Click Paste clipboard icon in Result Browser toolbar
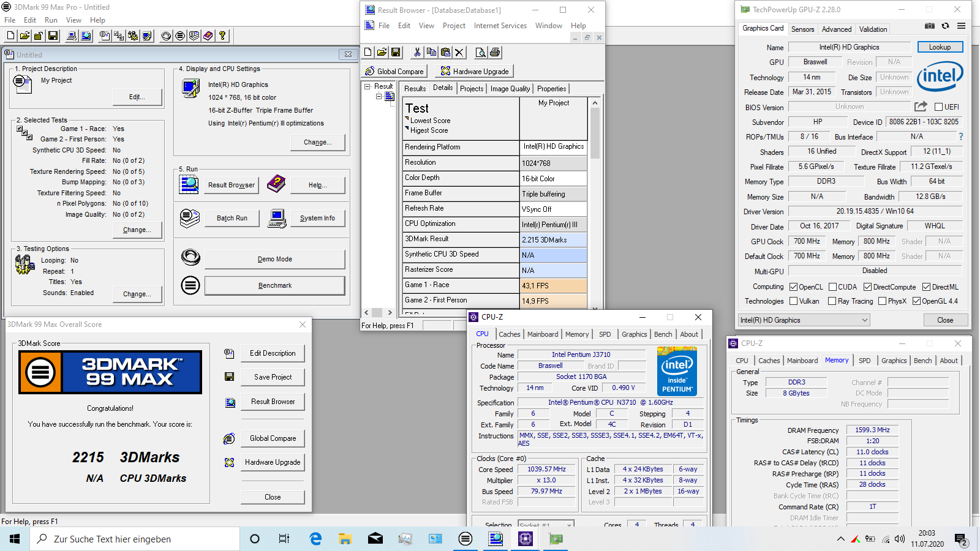Viewport: 980px width, 551px height. pos(445,53)
